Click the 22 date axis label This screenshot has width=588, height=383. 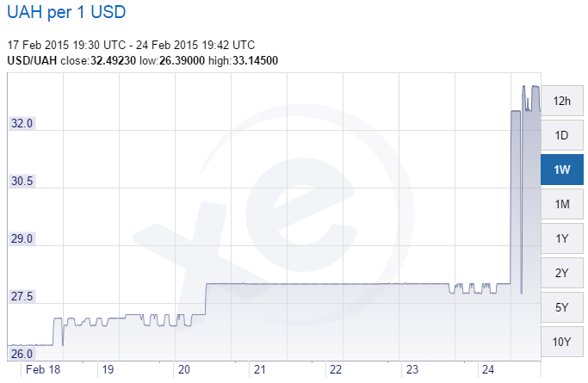point(336,369)
